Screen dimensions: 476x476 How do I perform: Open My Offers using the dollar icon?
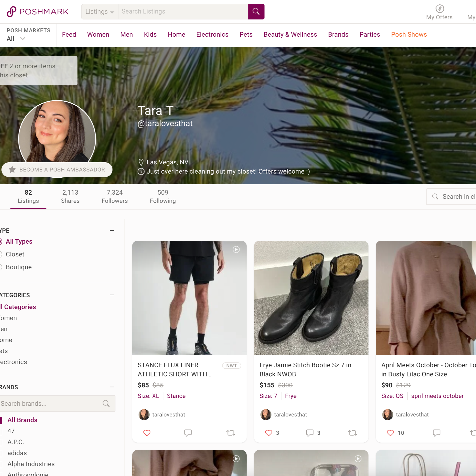[439, 9]
